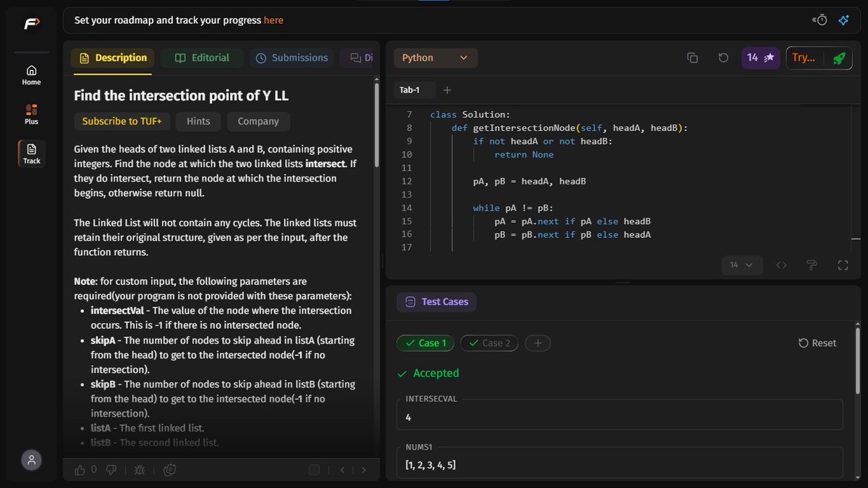Switch to the Submissions tab
This screenshot has width=868, height=488.
tap(292, 58)
